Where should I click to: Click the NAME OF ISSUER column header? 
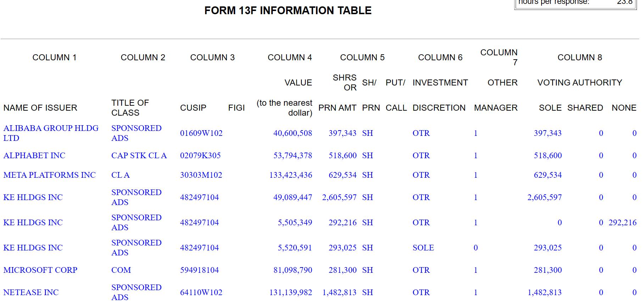pos(40,108)
